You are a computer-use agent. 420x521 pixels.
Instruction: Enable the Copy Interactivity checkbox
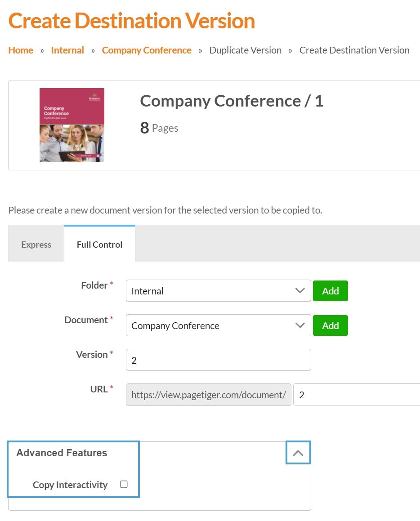click(x=124, y=484)
